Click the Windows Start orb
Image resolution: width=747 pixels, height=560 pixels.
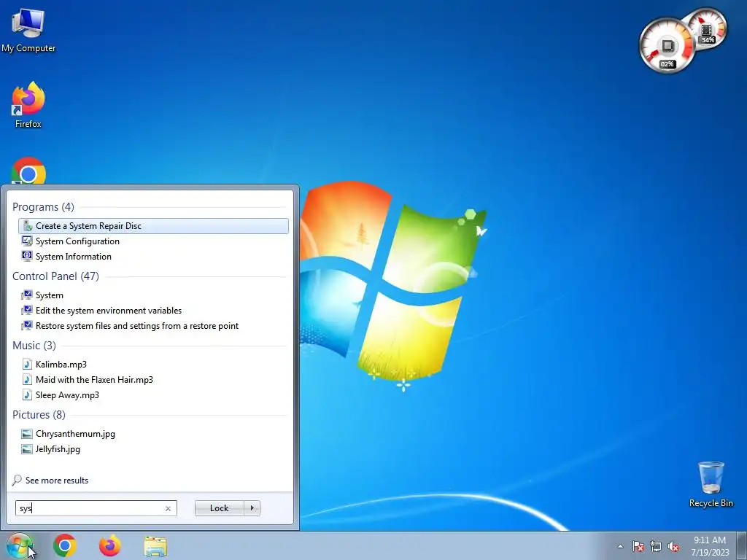[20, 545]
